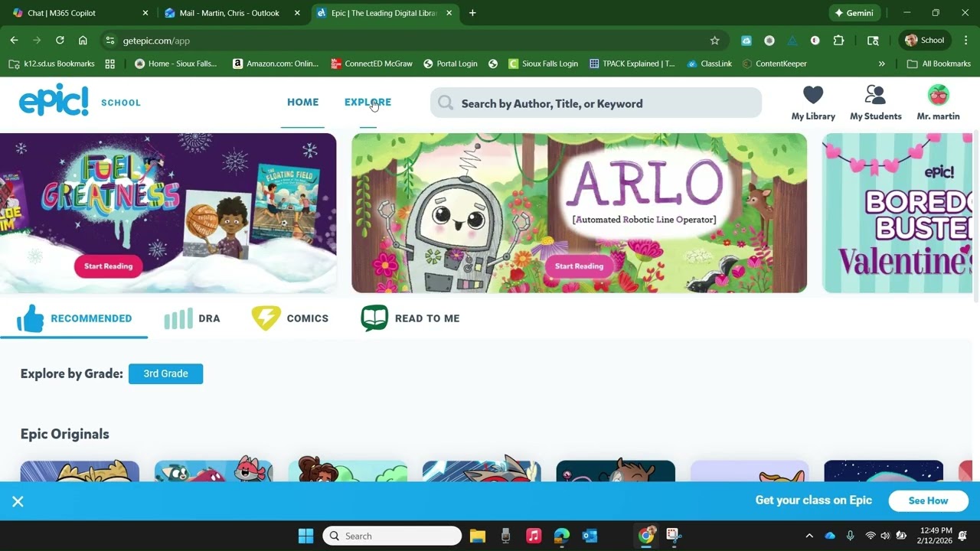This screenshot has height=551, width=980.
Task: Open ConnectED McGraw bookmark
Action: coord(371,64)
